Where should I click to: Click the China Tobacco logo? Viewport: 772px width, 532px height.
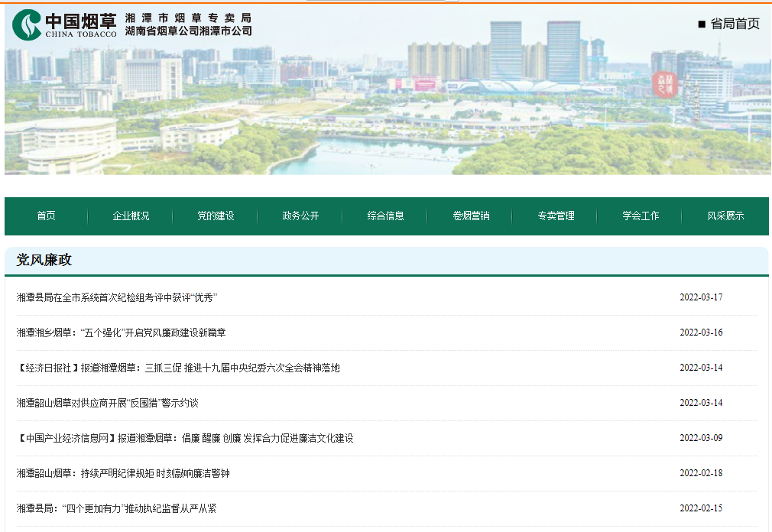point(65,24)
